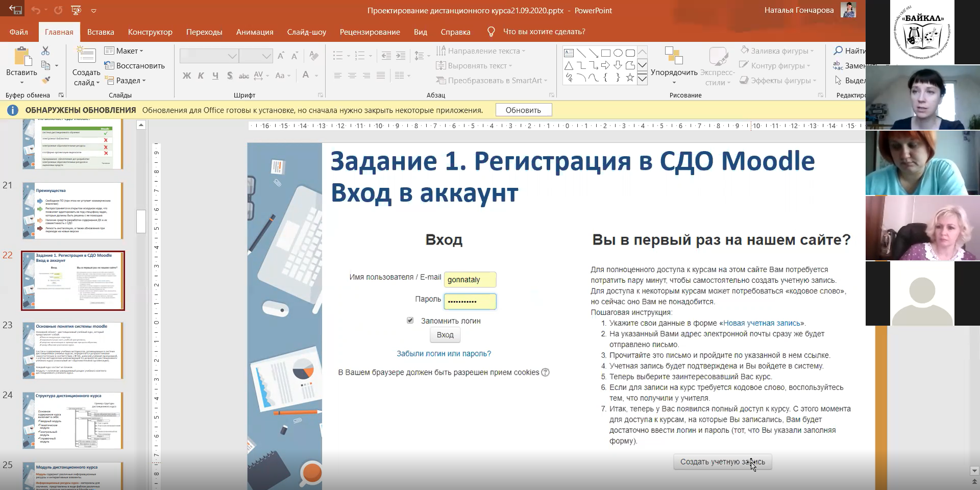Click the Создать слайд icon
This screenshot has height=490, width=980.
pyautogui.click(x=86, y=56)
